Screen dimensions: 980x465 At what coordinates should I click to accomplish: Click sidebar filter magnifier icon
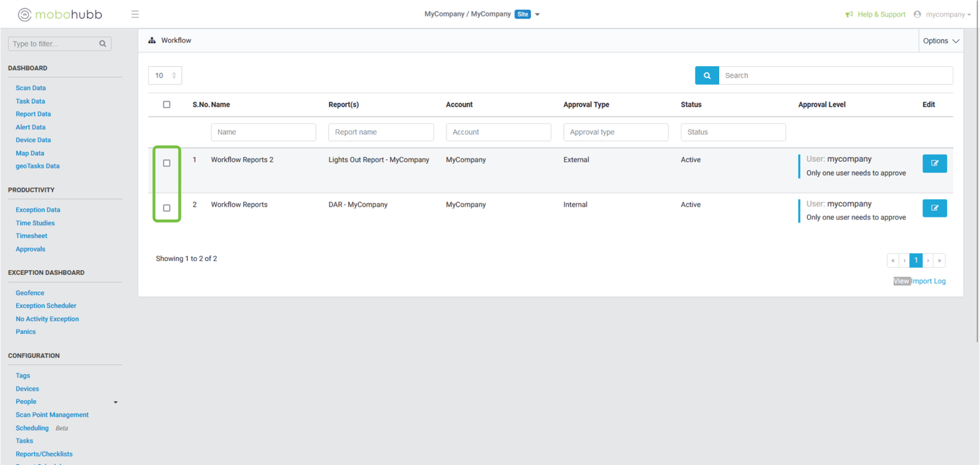(102, 43)
